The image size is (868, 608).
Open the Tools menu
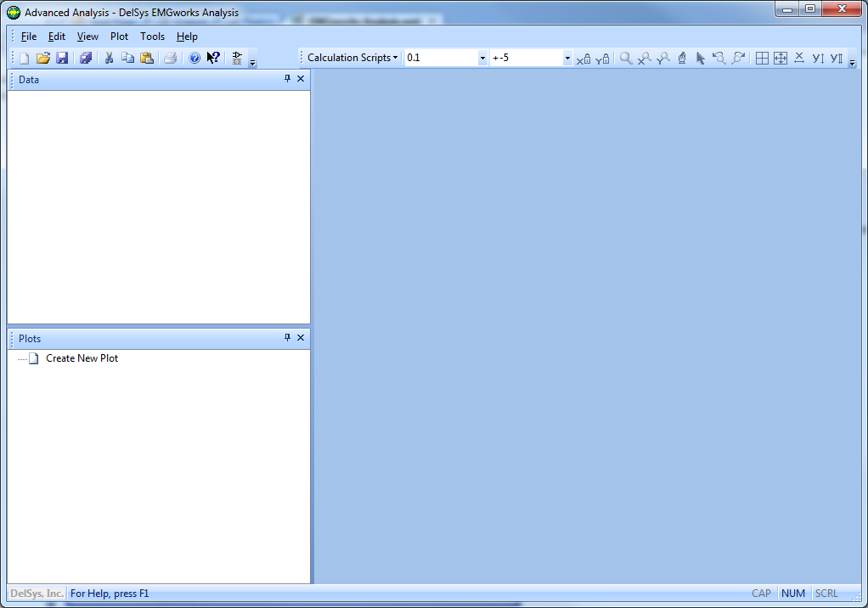[153, 37]
